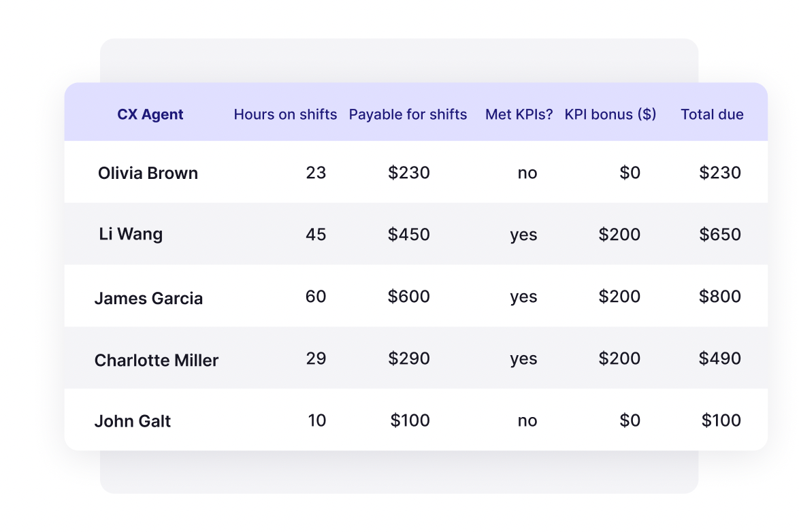Click Olivia Brown's 'no' KPI cell
This screenshot has height=532, width=799.
pos(527,173)
